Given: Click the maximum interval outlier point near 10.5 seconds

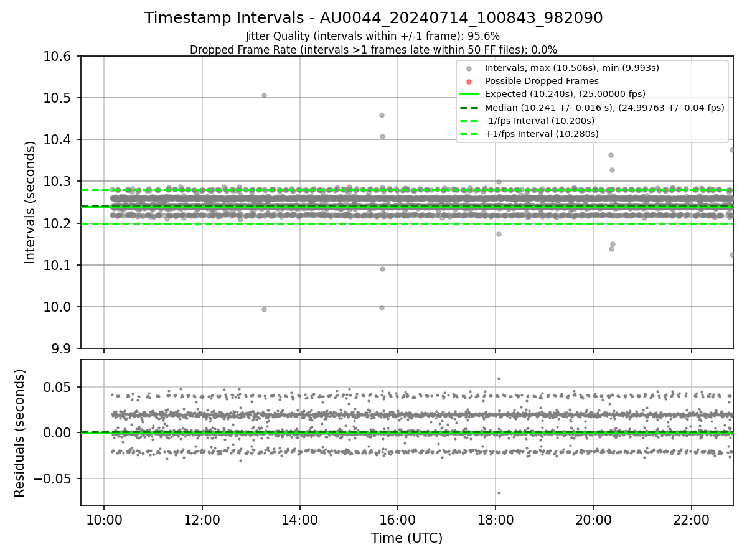Looking at the screenshot, I should tap(264, 95).
